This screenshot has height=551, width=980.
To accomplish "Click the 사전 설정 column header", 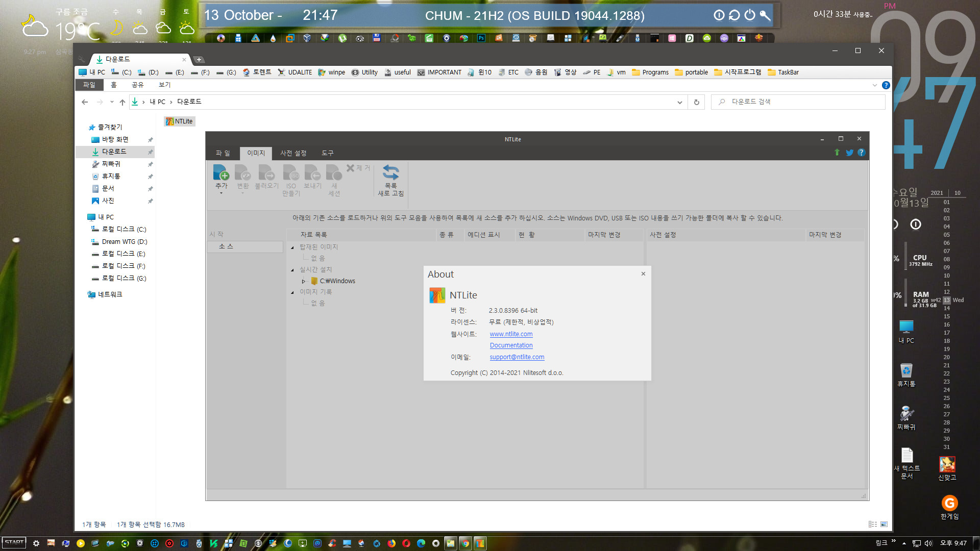I will (726, 235).
